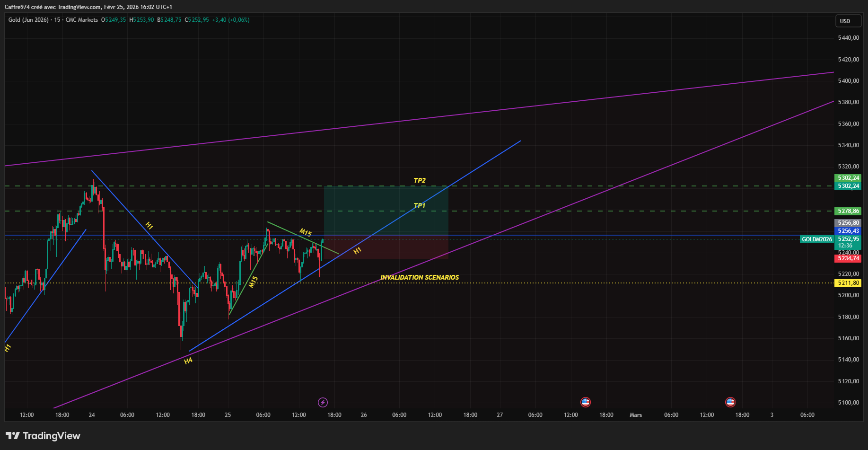
Task: Select the M15 label on the ascending green line
Action: tap(254, 282)
